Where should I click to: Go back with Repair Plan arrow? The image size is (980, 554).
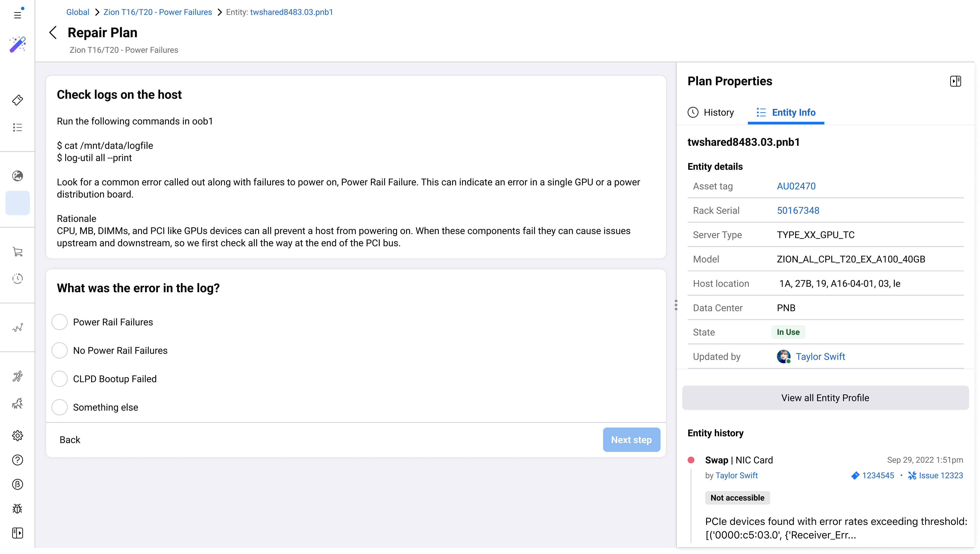53,33
